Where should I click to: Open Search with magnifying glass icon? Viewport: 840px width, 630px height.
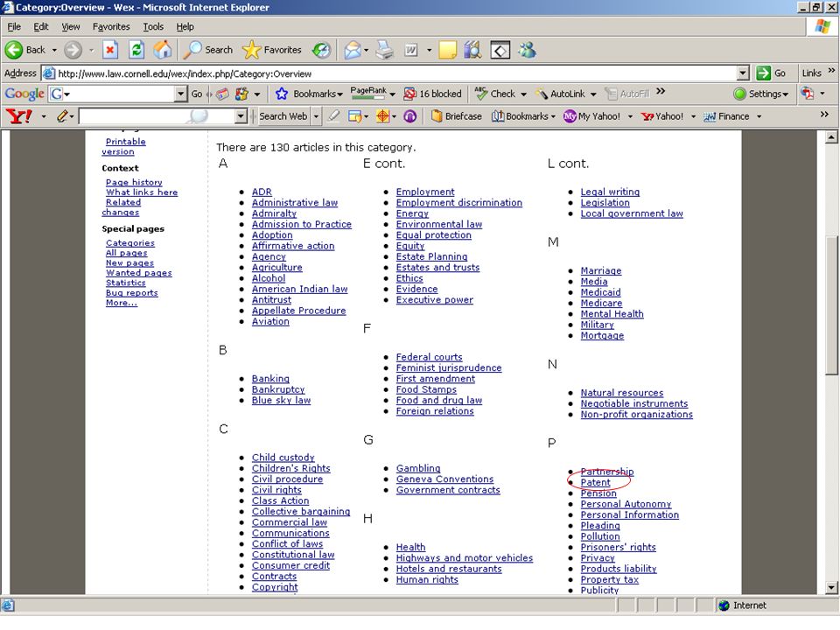point(192,50)
